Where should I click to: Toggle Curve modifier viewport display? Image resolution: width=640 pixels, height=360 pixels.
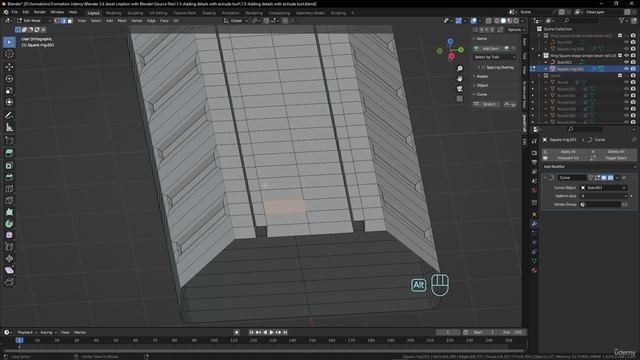[604, 178]
